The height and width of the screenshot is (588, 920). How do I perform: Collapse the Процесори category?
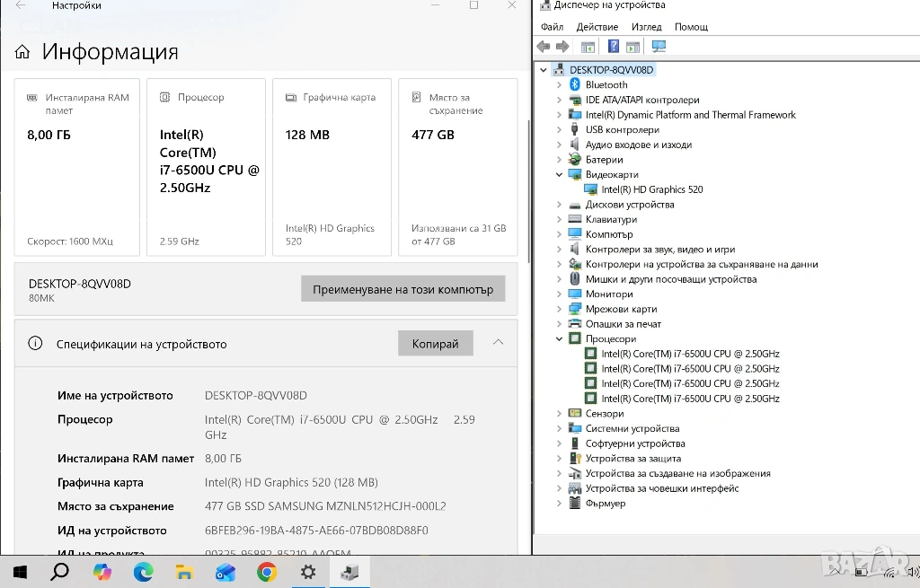[x=560, y=339]
